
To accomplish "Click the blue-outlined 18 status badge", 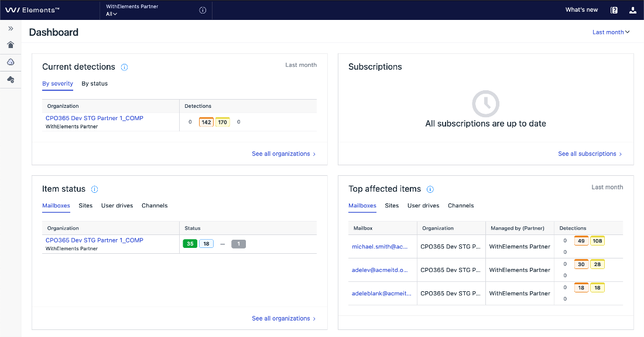I will [206, 244].
